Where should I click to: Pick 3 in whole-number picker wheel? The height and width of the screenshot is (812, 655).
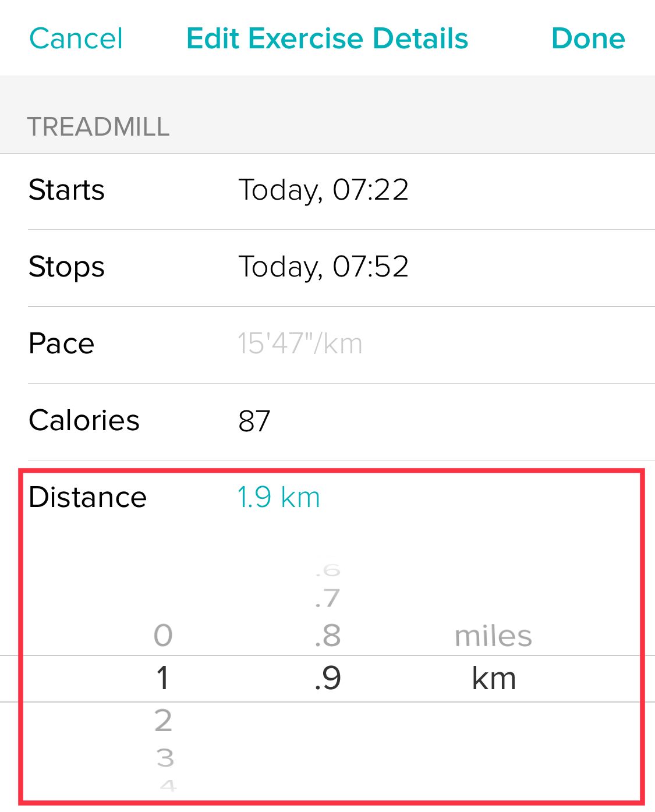tap(165, 758)
